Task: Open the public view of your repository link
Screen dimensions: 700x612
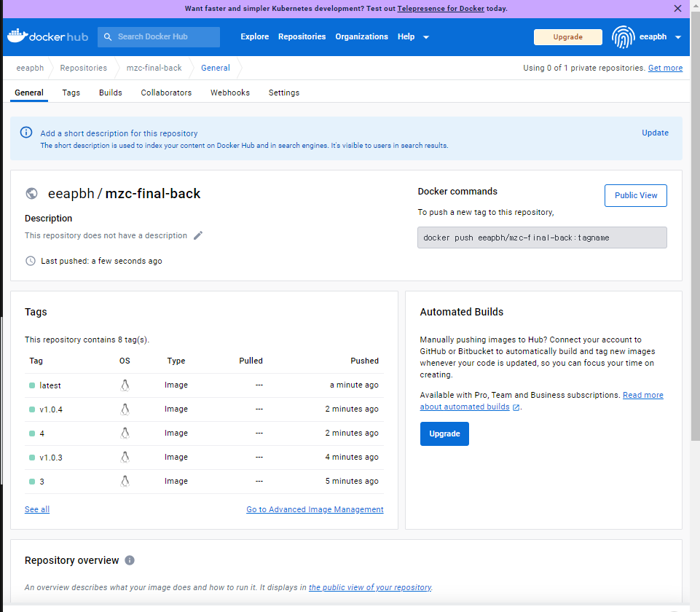Action: coord(370,587)
